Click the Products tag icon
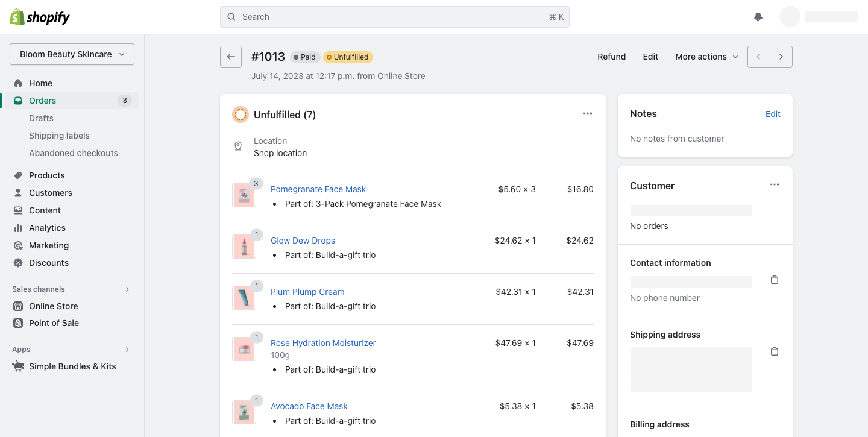 click(x=18, y=175)
